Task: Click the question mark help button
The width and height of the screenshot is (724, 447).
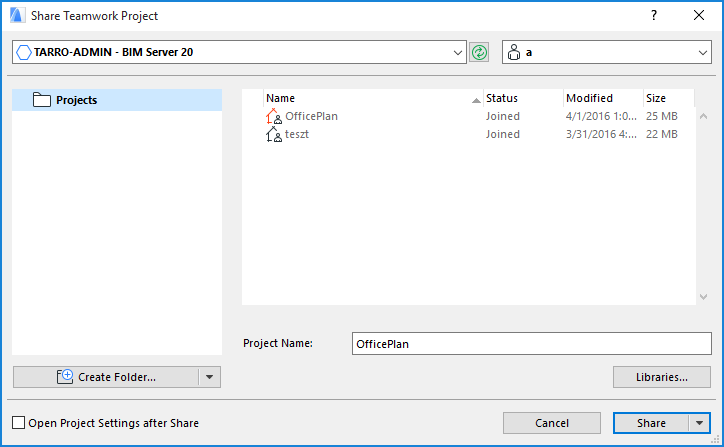Action: pyautogui.click(x=654, y=16)
